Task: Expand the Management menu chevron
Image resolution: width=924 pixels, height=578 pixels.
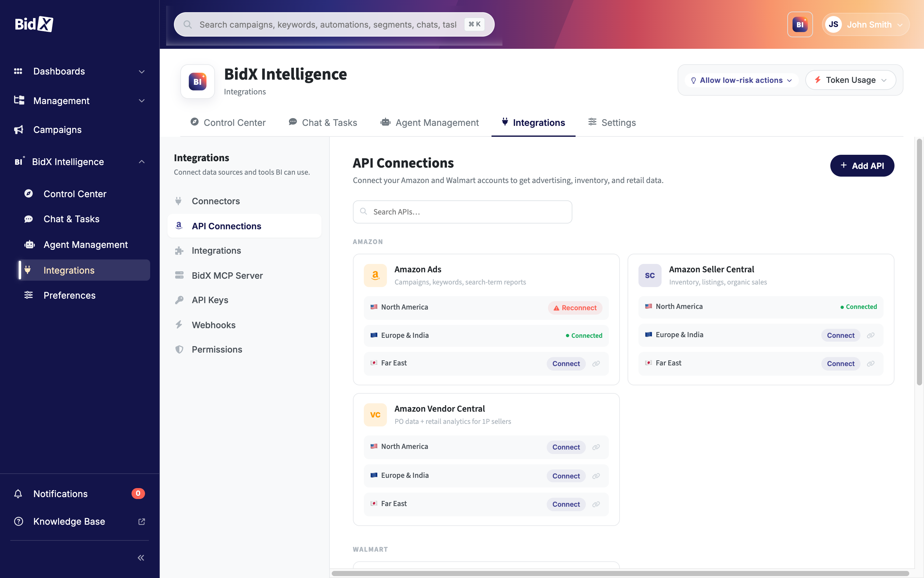Action: point(142,101)
